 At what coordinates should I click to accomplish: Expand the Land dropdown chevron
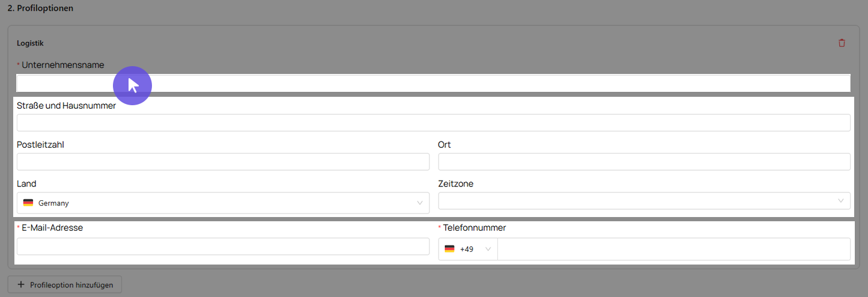coord(420,203)
